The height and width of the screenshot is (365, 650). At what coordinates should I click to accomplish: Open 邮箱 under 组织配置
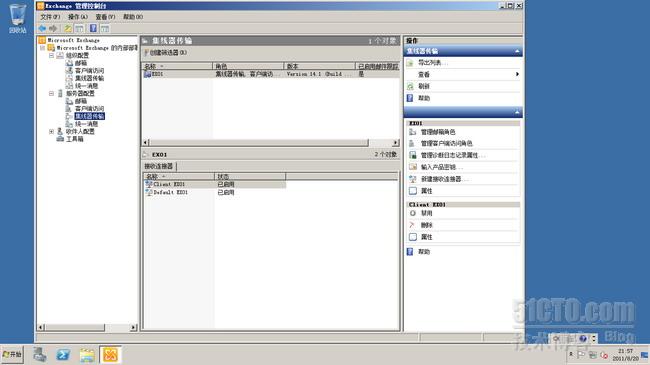(81, 63)
